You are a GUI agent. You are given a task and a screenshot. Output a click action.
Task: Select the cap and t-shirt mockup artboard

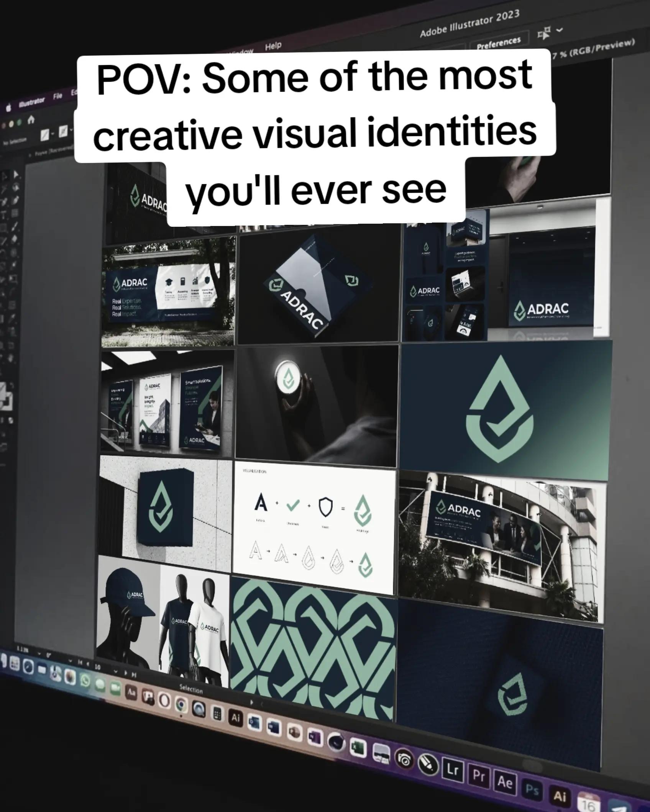pos(164,620)
